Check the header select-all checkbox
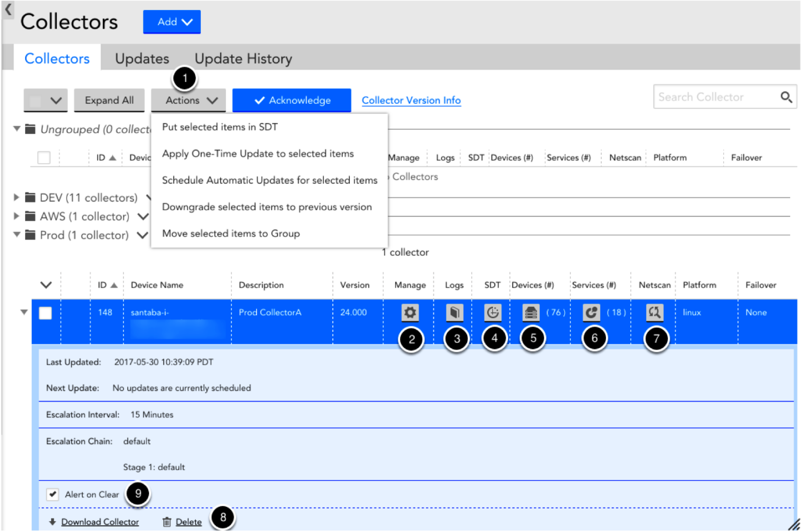The width and height of the screenshot is (801, 532). tap(44, 157)
